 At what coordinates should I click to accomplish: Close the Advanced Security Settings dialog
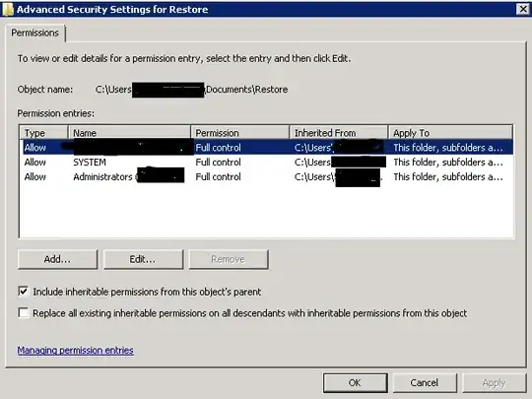(523, 9)
